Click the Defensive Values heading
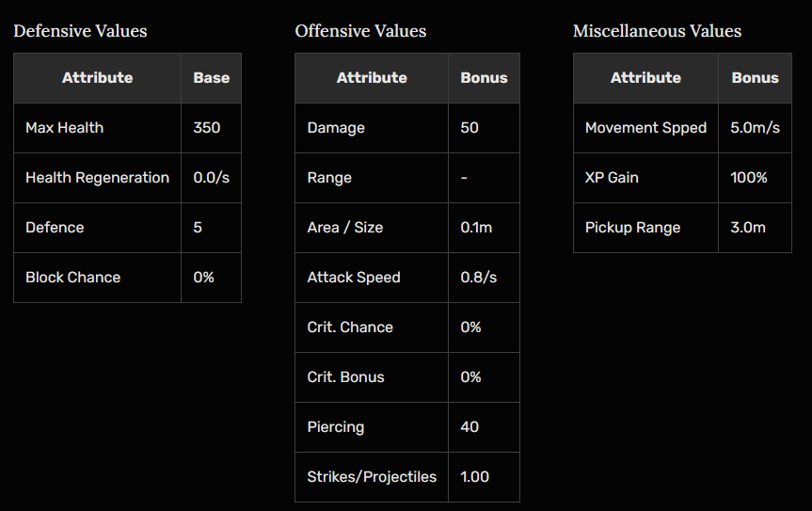Screen dimensions: 812x511 [80, 31]
